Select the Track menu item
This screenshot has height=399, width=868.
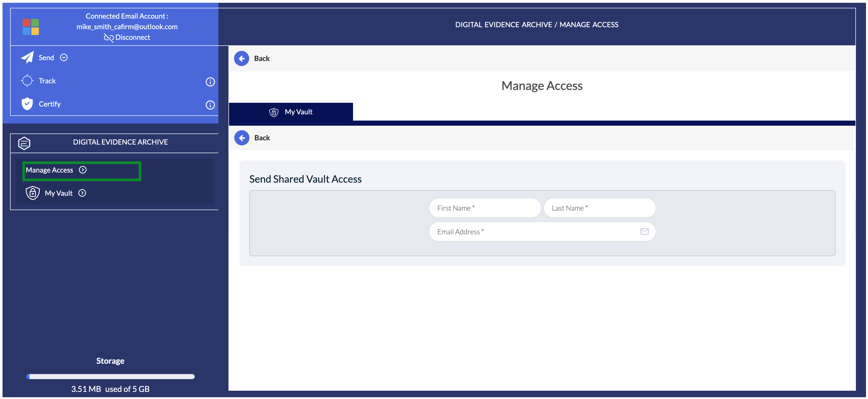(x=47, y=81)
